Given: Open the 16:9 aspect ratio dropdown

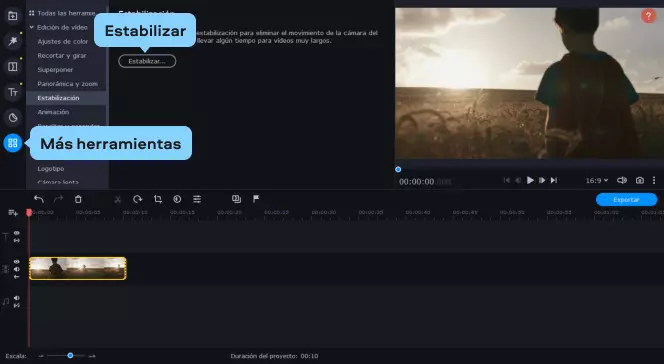Looking at the screenshot, I should 597,180.
